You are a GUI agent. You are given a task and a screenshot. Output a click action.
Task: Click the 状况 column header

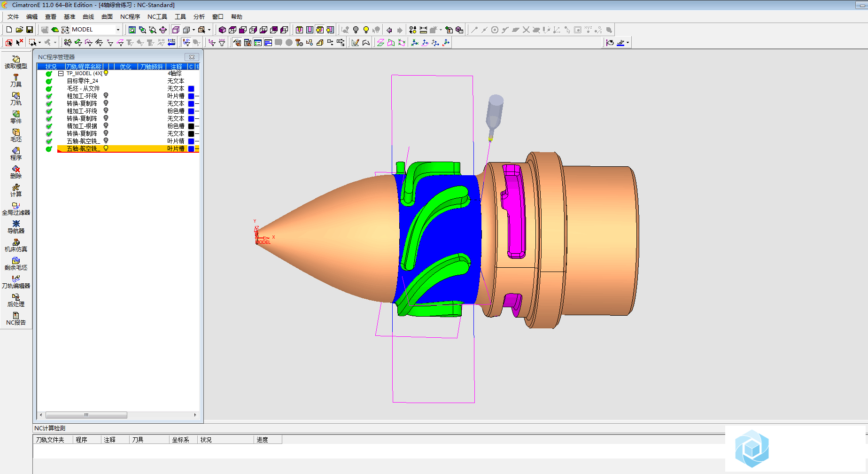point(51,67)
